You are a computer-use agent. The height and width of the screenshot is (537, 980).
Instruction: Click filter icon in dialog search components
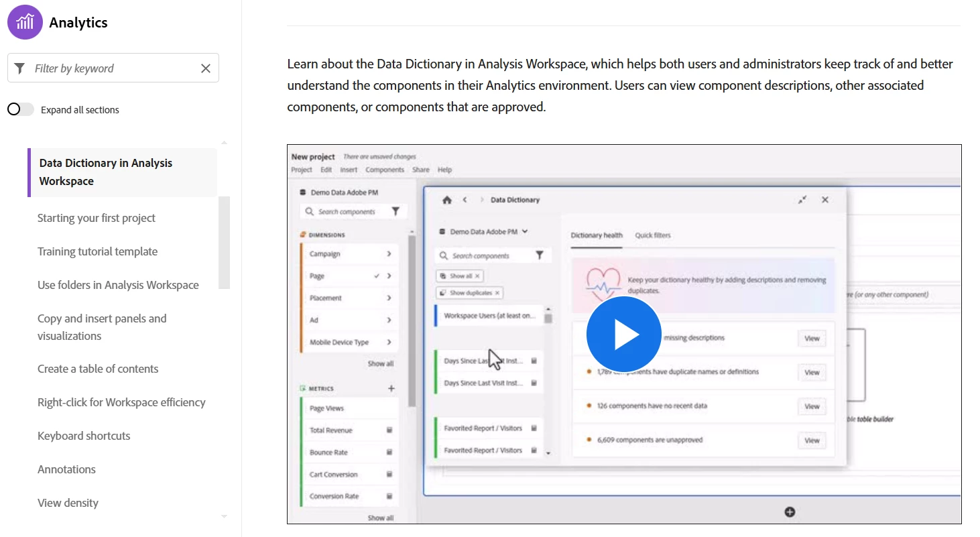point(540,255)
